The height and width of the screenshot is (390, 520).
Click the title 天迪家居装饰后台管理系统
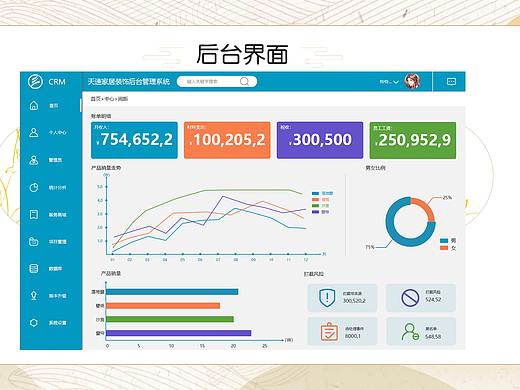click(x=129, y=81)
